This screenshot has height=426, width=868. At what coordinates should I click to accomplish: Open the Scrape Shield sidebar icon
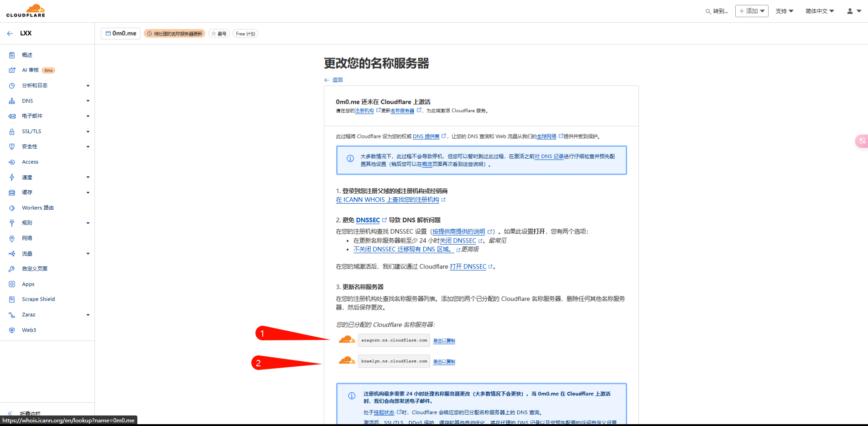(x=12, y=299)
